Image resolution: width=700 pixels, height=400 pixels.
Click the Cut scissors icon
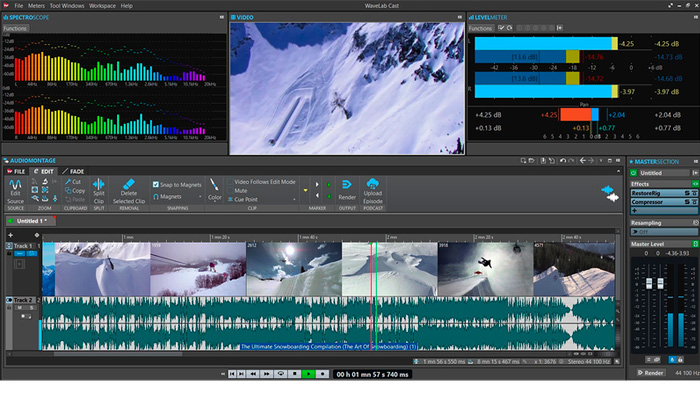69,182
